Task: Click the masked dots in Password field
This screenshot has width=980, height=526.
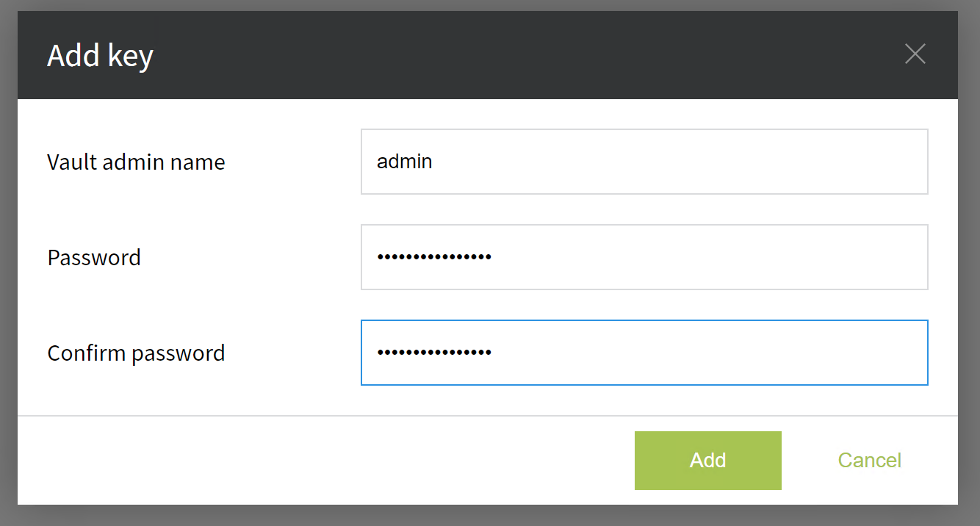Action: click(x=434, y=257)
